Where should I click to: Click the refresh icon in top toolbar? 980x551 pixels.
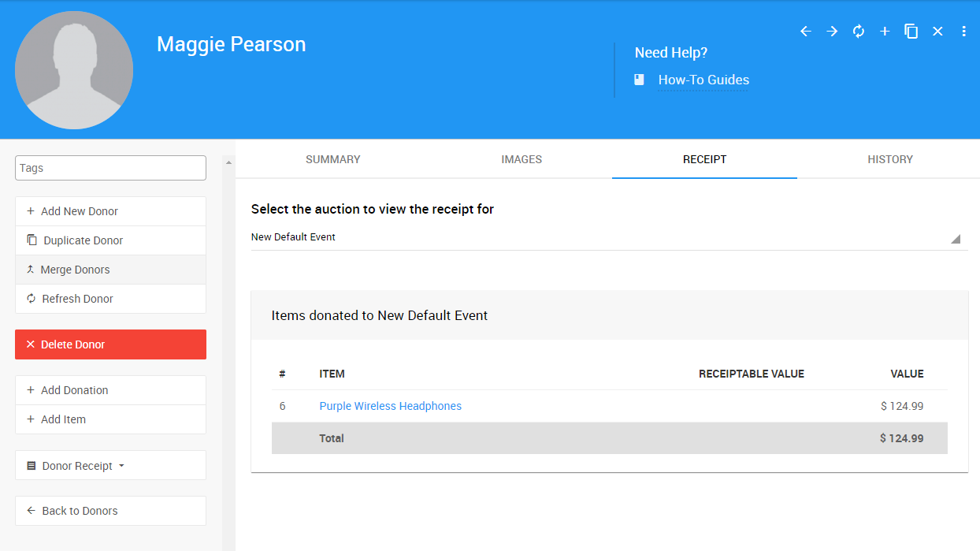pos(859,32)
